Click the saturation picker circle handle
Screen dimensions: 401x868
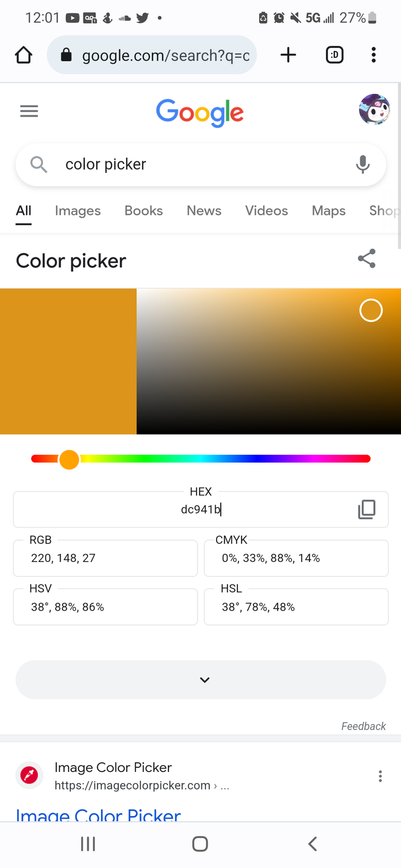pos(371,310)
